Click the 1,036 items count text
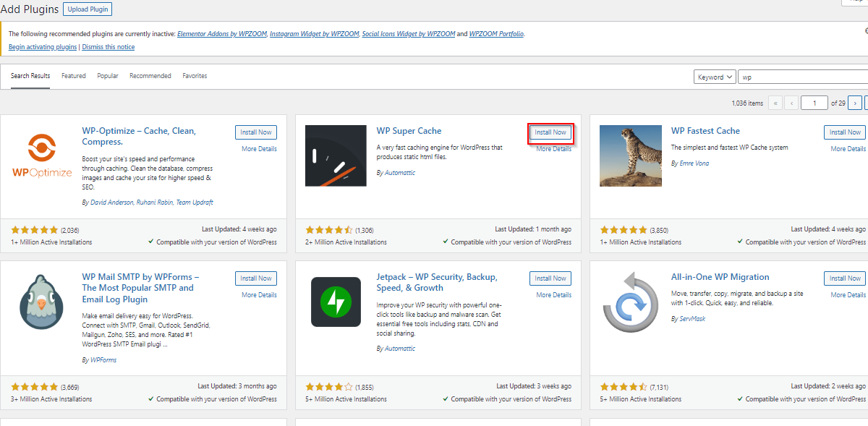Screen dimensions: 868x426 click(x=747, y=103)
